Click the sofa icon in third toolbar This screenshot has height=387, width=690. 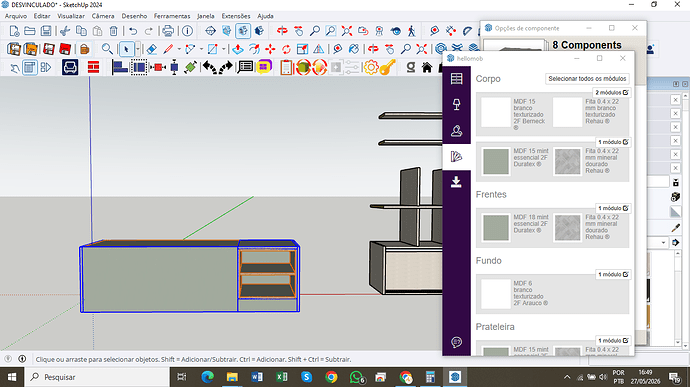point(70,67)
